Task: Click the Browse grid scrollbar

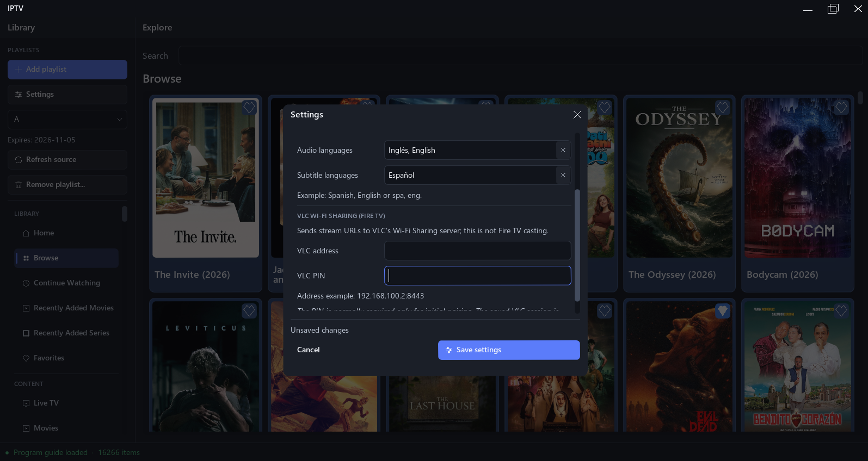Action: [x=860, y=98]
